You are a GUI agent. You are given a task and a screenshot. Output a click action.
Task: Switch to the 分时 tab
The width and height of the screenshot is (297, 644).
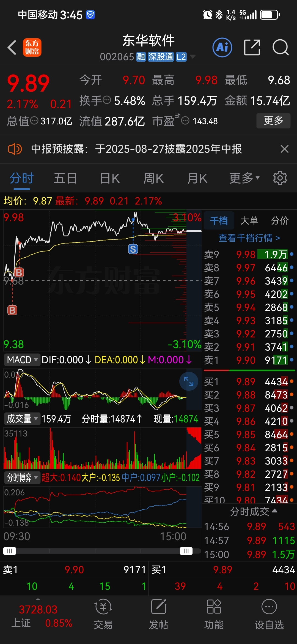(x=22, y=178)
